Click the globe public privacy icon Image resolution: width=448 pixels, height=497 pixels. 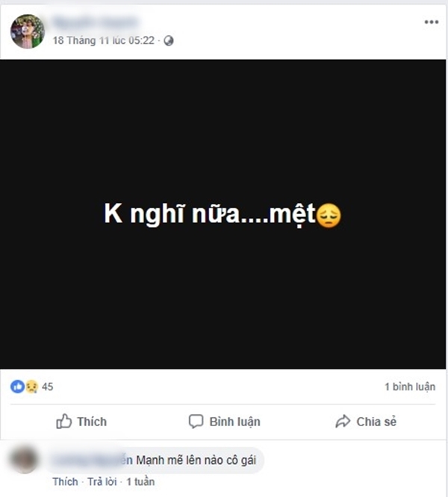point(168,40)
